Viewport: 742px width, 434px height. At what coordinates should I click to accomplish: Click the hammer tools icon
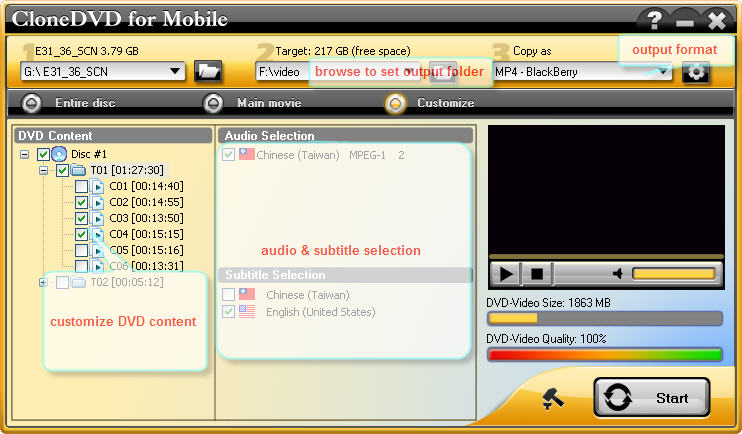tap(552, 399)
